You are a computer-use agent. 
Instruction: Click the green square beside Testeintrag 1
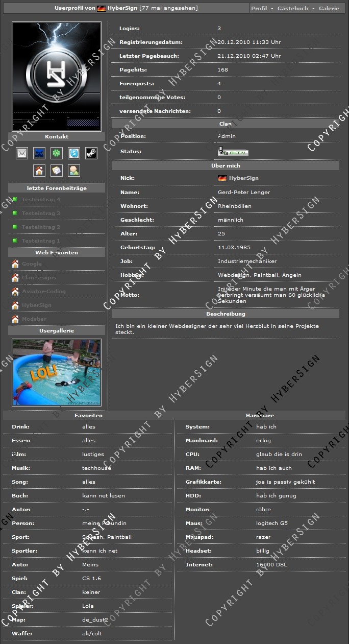(15, 241)
